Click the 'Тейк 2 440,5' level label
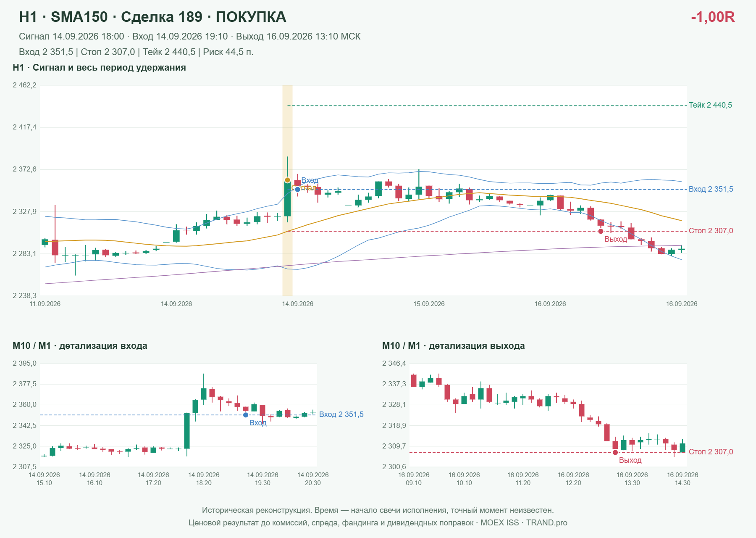The width and height of the screenshot is (756, 538). 710,105
